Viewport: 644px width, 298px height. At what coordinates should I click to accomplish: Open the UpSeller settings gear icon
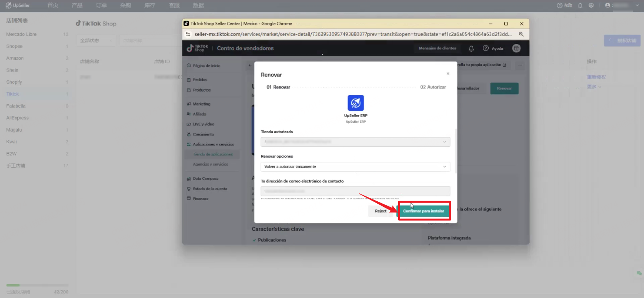[591, 5]
